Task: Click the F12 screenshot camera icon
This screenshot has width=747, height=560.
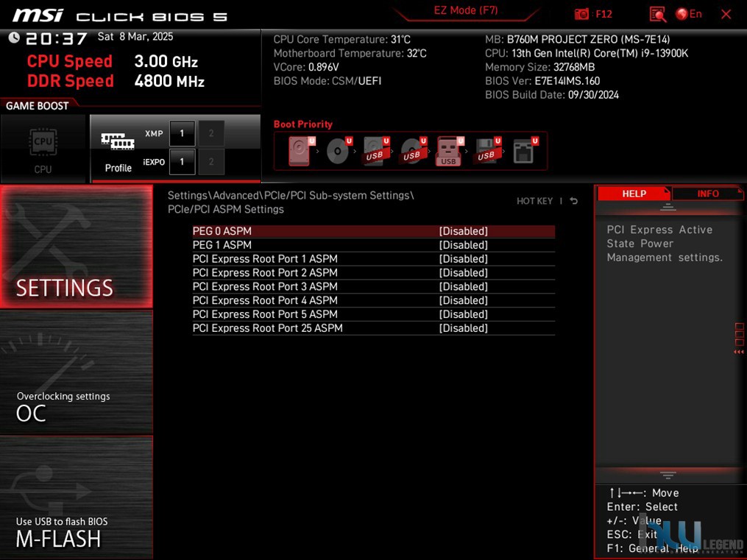Action: point(581,14)
